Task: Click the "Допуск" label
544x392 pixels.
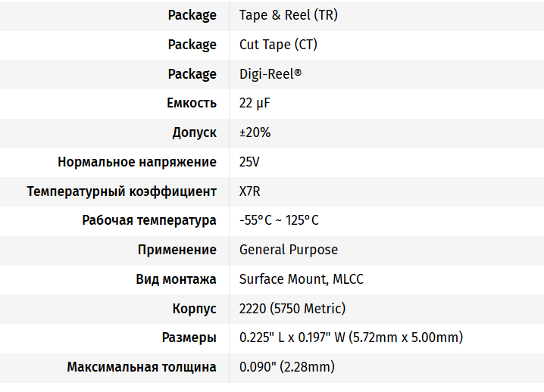Action: click(x=194, y=132)
